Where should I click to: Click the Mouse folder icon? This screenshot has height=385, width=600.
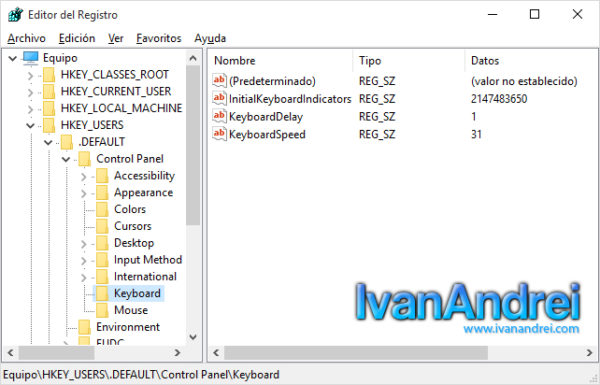click(x=103, y=310)
